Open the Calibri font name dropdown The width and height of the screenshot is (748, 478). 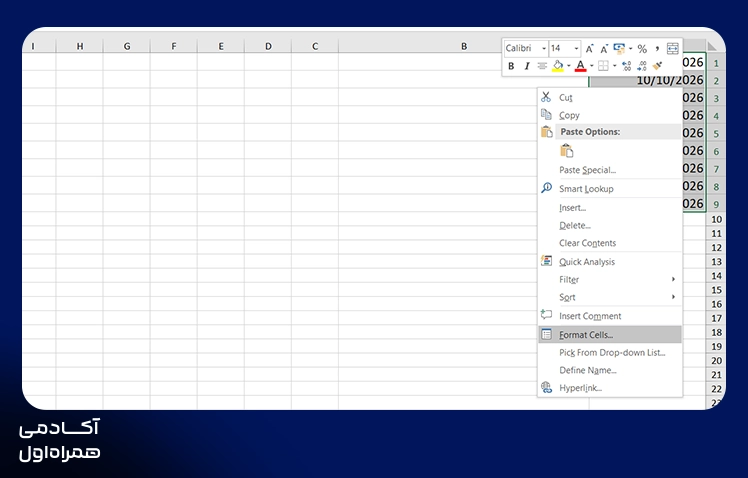[x=544, y=49]
